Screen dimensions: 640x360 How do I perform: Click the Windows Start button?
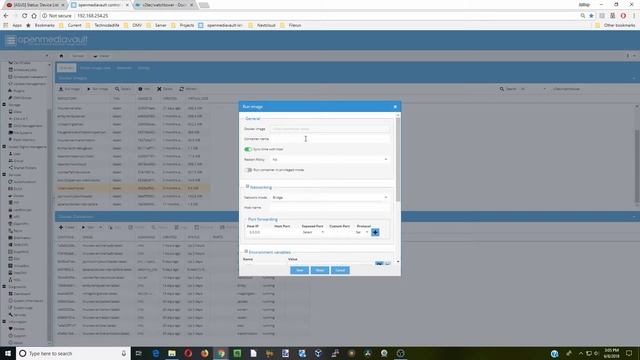(x=8, y=353)
